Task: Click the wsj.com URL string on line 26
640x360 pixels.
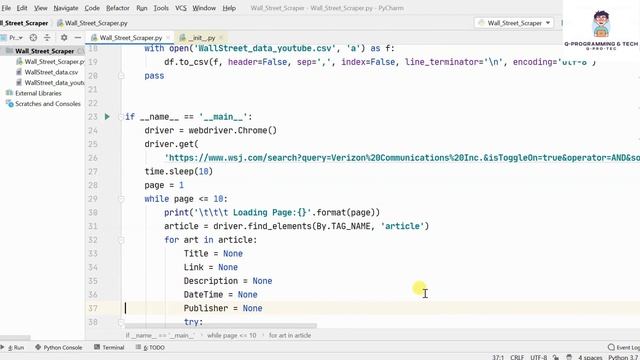Action: click(x=402, y=158)
